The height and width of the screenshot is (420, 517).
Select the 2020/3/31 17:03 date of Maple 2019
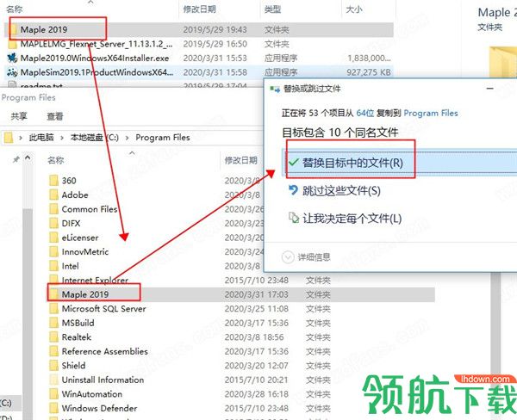[256, 294]
